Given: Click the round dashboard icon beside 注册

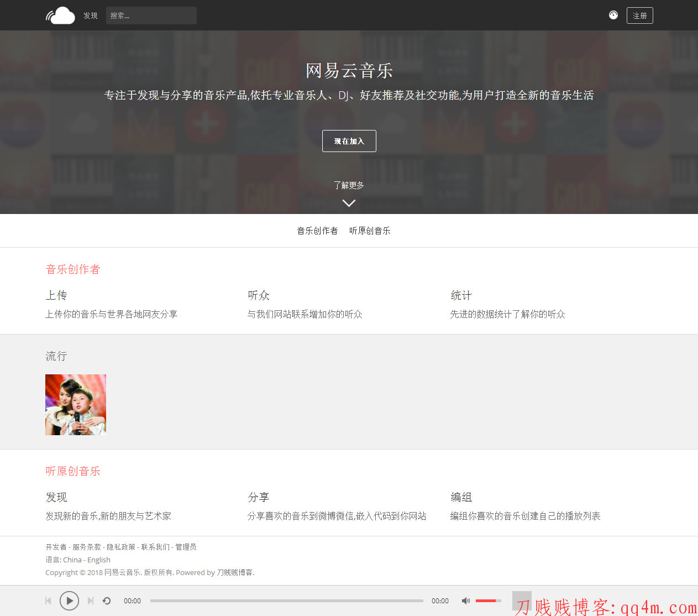Looking at the screenshot, I should [613, 15].
